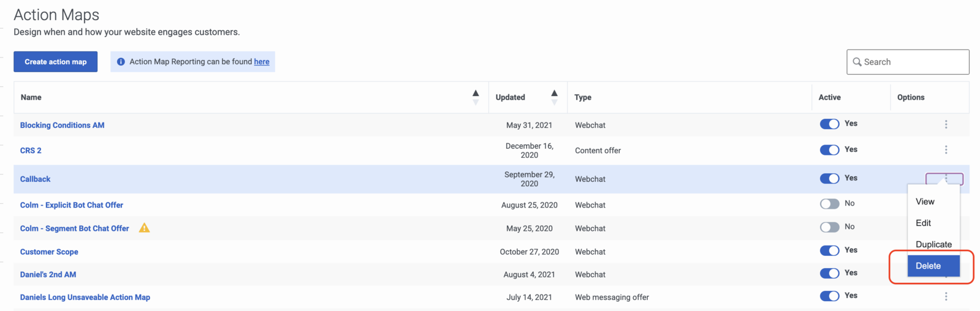Open the Daniel's 2nd AM action map
Viewport: 980px width, 311px height.
coord(48,274)
